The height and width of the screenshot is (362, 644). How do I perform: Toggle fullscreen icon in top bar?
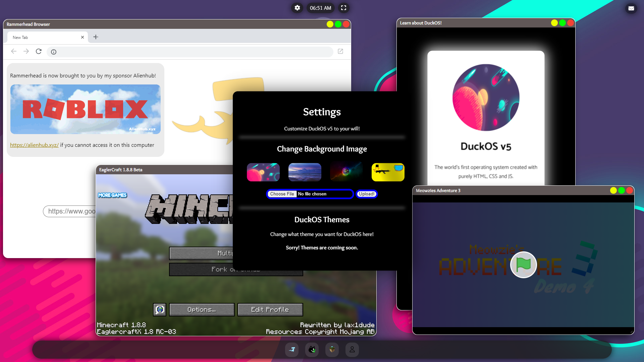coord(343,8)
